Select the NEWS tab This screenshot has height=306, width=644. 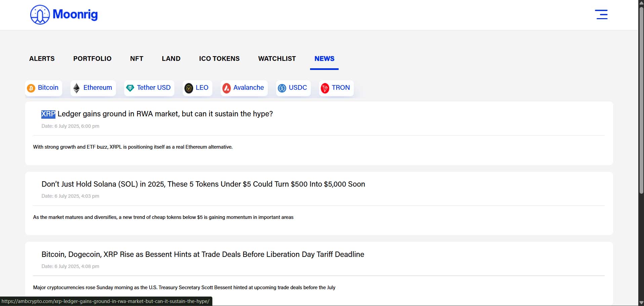325,59
